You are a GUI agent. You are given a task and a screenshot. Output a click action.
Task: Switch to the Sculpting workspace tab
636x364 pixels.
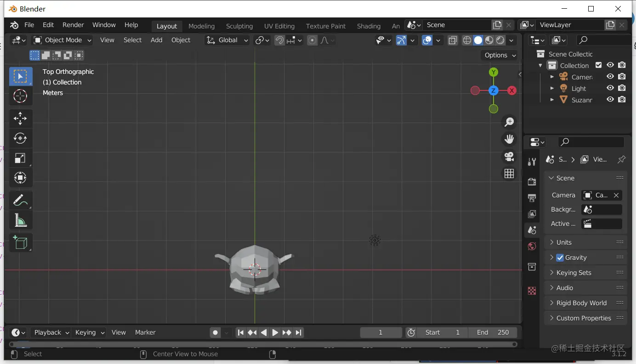point(239,26)
